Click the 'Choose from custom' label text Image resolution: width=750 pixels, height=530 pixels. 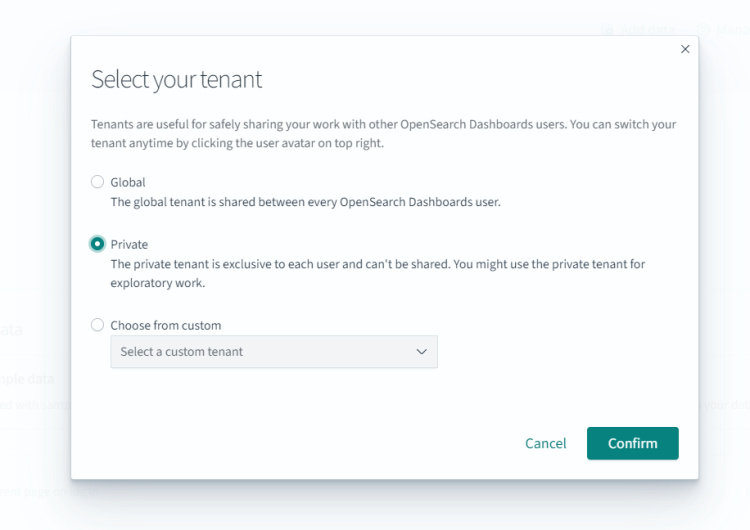166,325
